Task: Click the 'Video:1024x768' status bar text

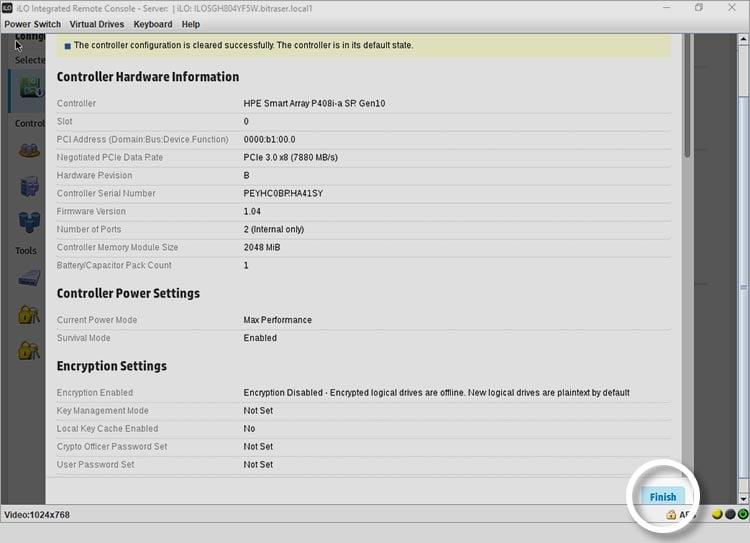Action: tap(37, 515)
